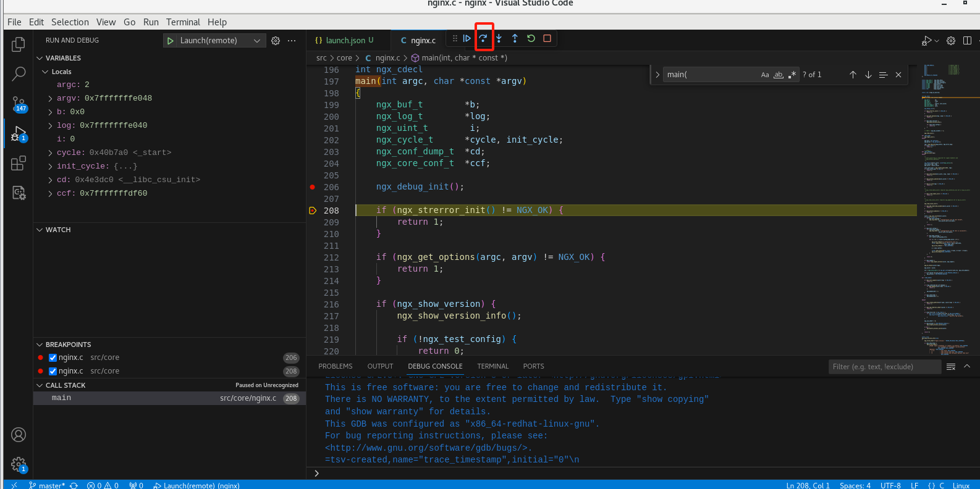The height and width of the screenshot is (489, 980).
Task: Step into in debug toolbar
Action: pos(499,38)
